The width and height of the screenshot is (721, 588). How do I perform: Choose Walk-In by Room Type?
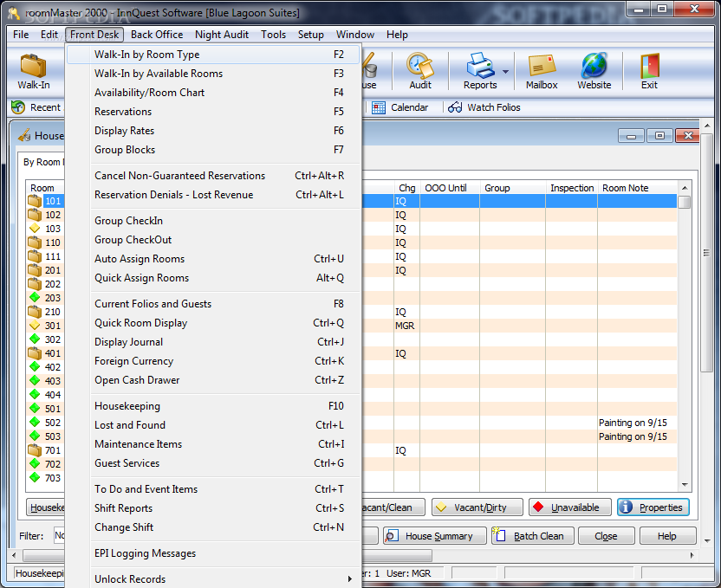point(213,55)
